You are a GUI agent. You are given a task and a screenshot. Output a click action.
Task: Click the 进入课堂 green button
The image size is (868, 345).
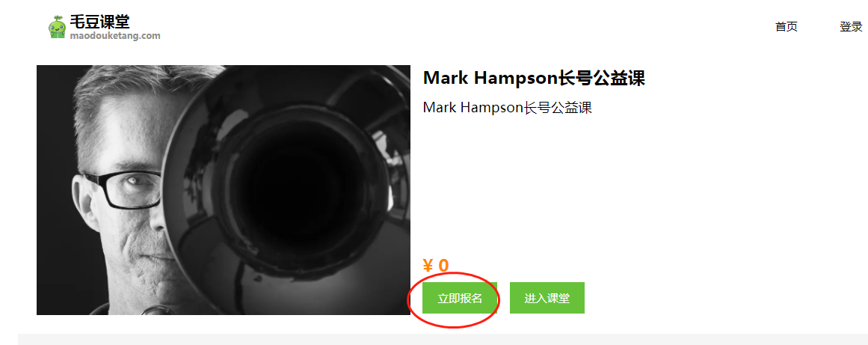tap(547, 298)
